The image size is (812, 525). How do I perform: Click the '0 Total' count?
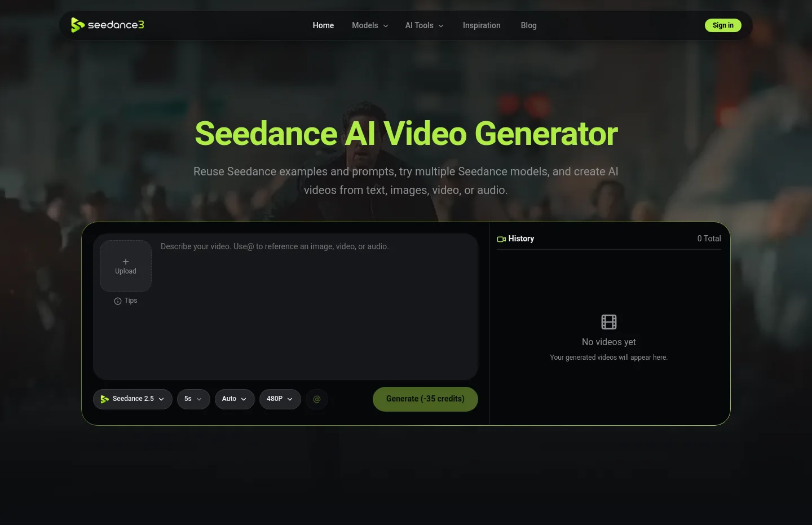click(x=709, y=239)
